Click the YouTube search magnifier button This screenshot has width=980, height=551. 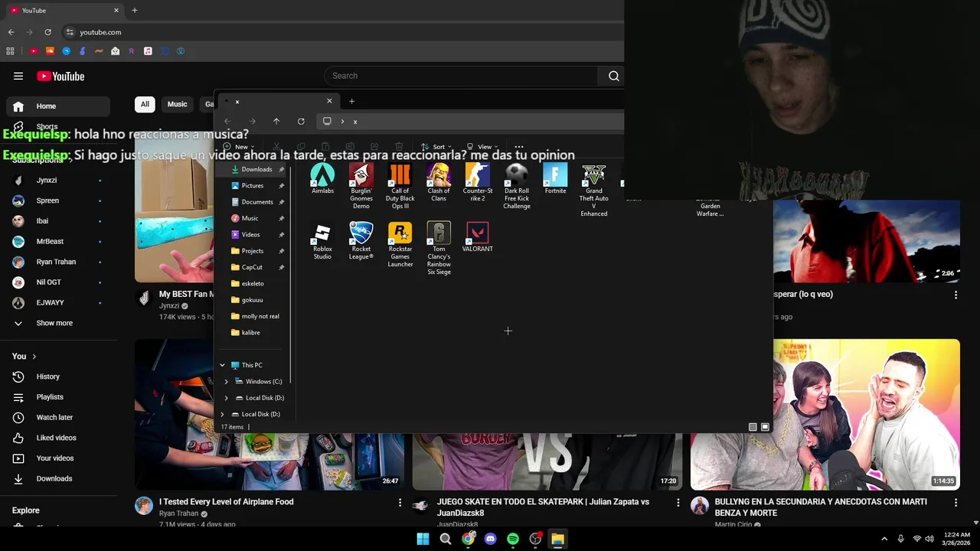[613, 76]
